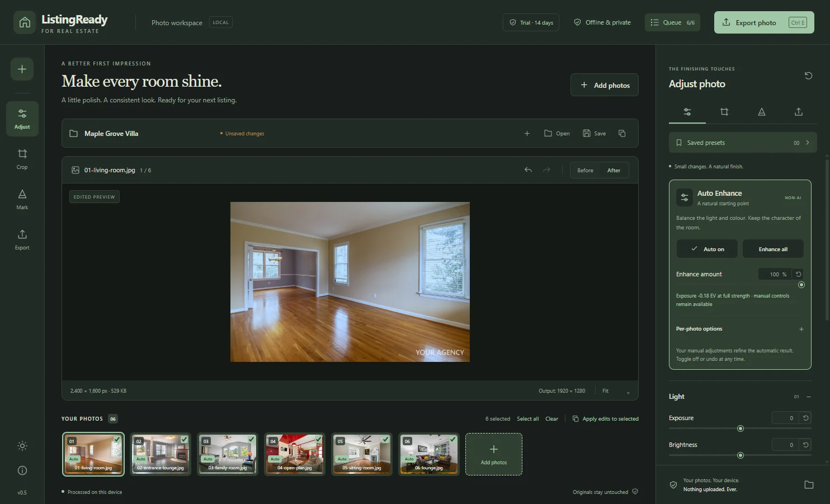830x504 pixels.
Task: Toggle checkmark on 03-family-room.jpg thumbnail
Action: (251, 440)
